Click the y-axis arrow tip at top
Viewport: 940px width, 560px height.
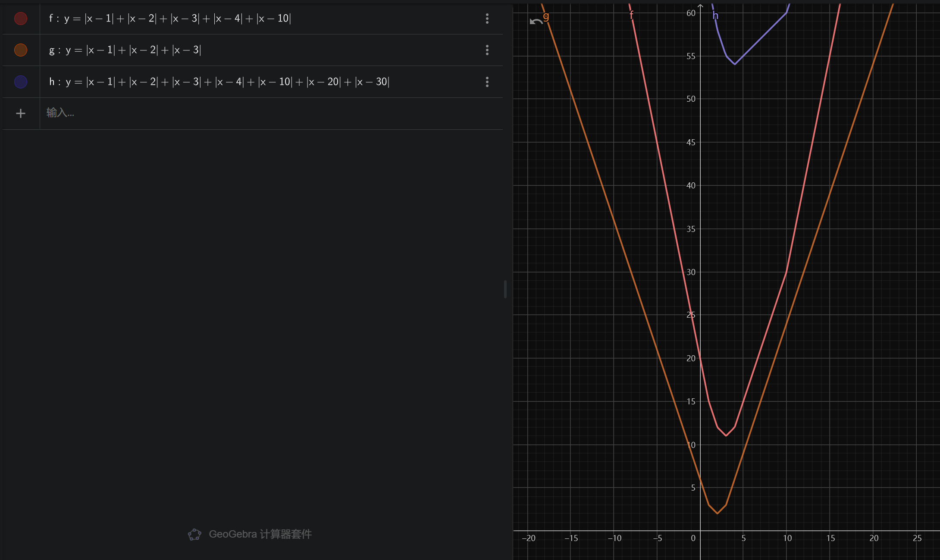[700, 6]
